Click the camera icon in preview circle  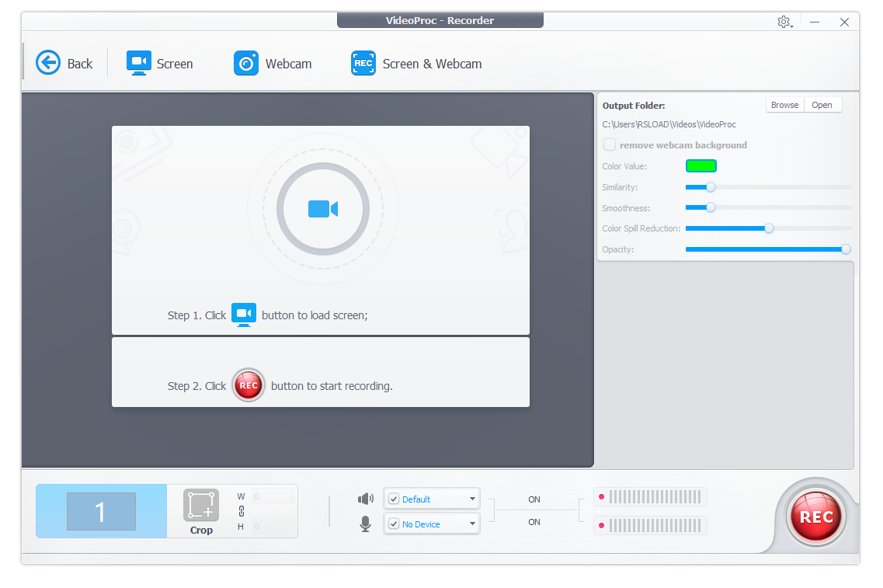coord(322,209)
